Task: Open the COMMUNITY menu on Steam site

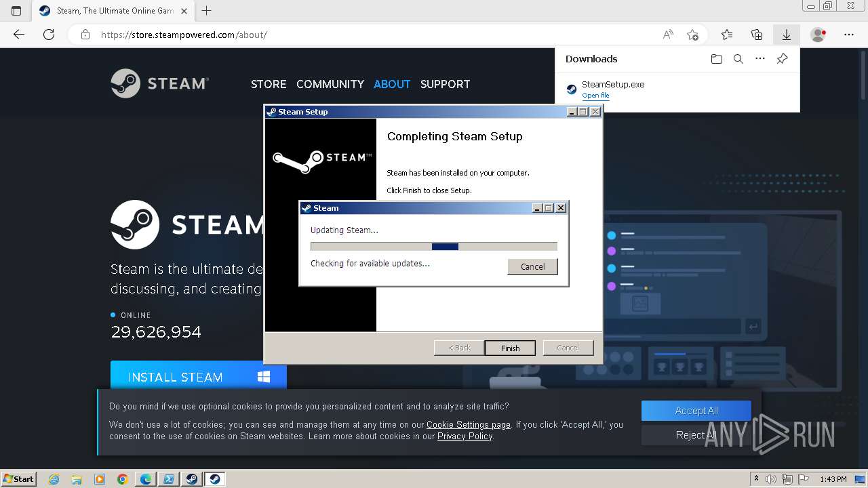Action: click(x=330, y=84)
